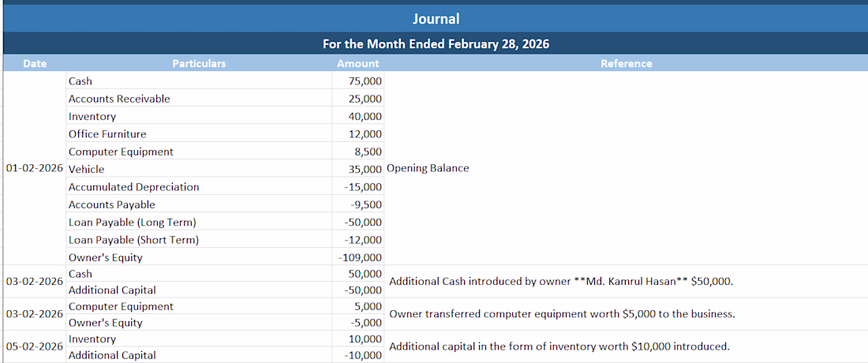Click the 05-02-2026 date cell
868x363 pixels.
point(34,347)
